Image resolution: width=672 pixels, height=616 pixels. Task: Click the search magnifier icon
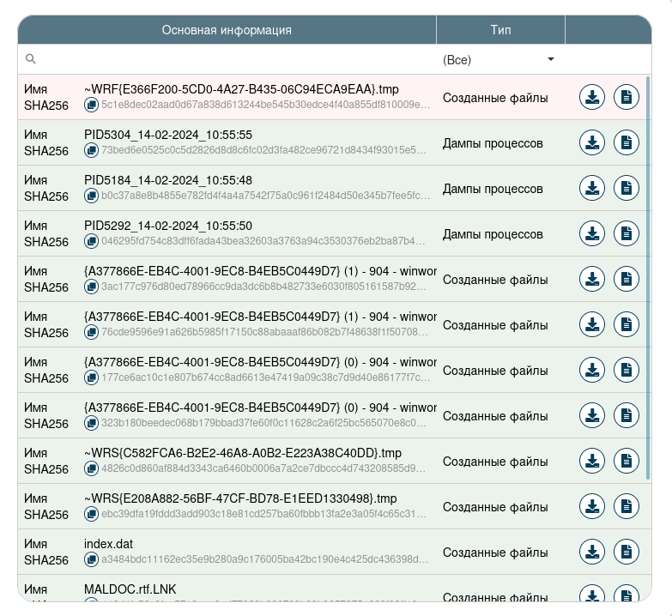tap(31, 59)
